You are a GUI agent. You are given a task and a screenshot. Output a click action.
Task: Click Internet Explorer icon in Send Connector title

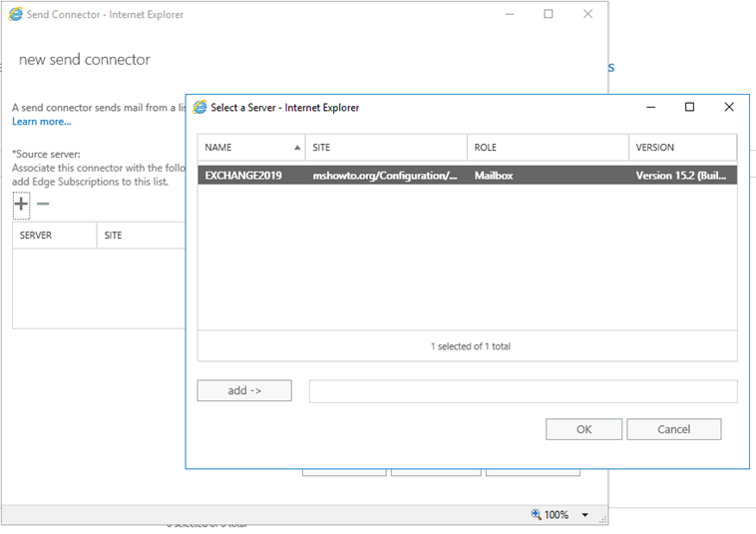click(x=16, y=14)
